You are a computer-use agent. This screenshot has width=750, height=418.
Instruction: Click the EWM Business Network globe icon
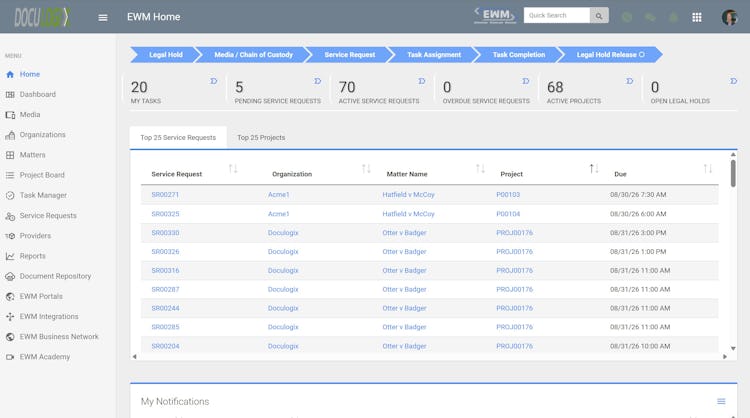coord(10,337)
